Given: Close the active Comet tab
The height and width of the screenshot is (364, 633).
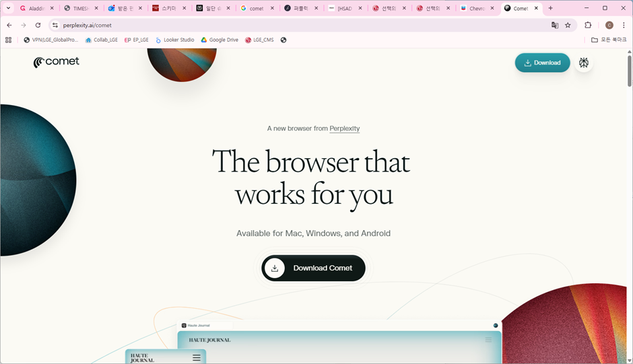Looking at the screenshot, I should 536,8.
